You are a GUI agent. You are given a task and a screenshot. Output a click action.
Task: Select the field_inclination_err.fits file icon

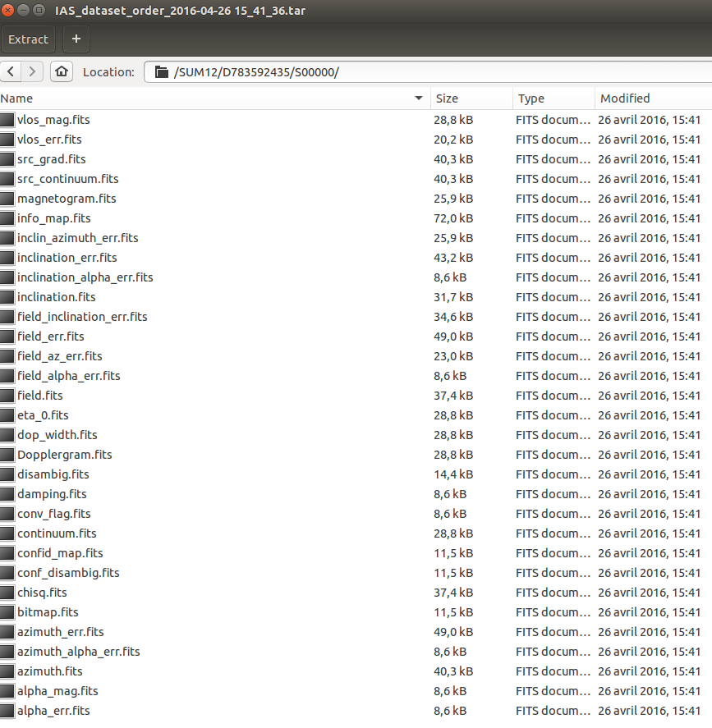click(x=7, y=317)
